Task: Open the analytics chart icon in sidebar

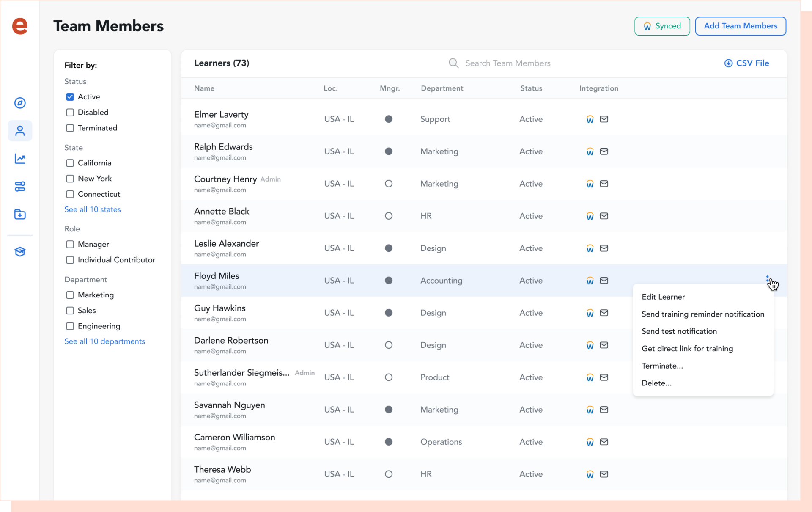Action: tap(20, 159)
